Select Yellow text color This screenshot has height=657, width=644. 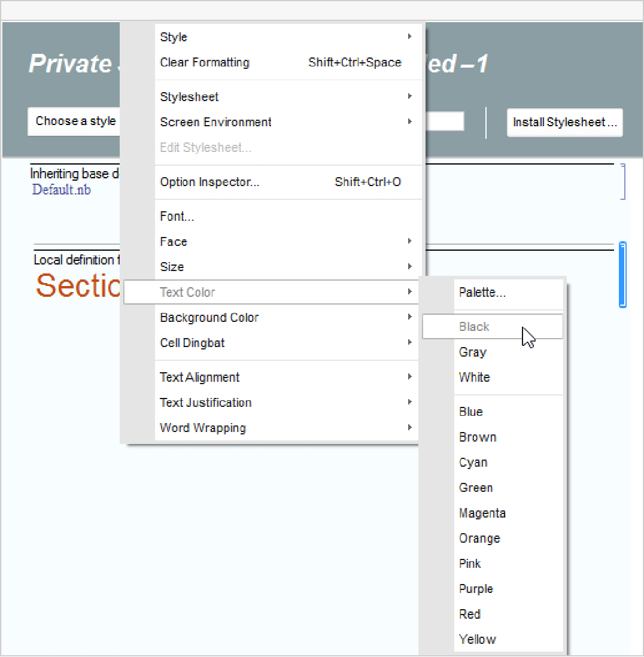point(477,639)
